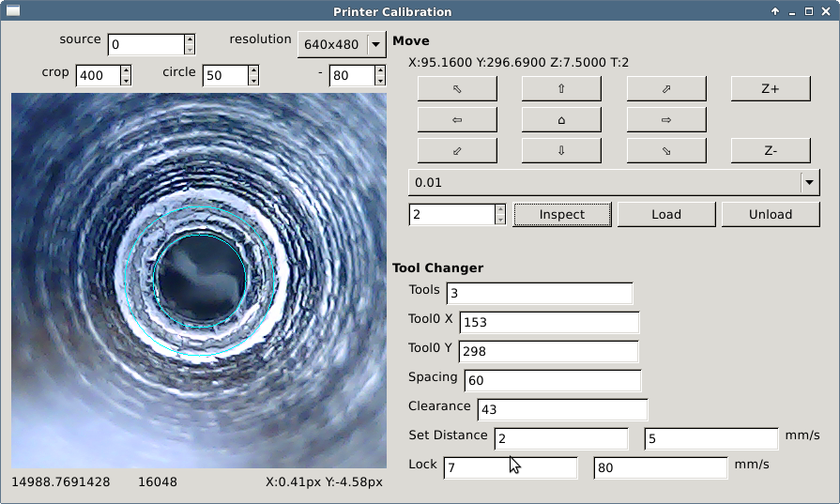
Task: Decrement the tool number spinner
Action: point(500,219)
